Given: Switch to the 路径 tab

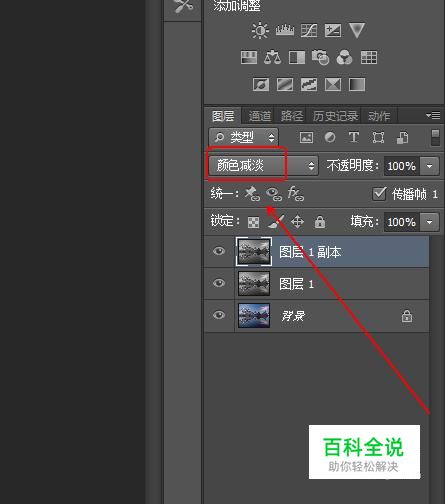Looking at the screenshot, I should pyautogui.click(x=292, y=116).
